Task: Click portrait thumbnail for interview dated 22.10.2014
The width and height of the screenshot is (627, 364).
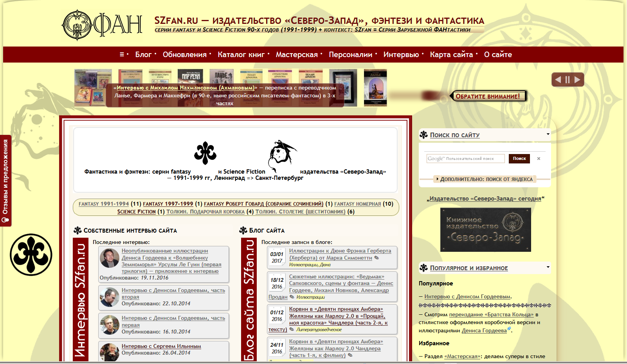Action: (x=110, y=297)
